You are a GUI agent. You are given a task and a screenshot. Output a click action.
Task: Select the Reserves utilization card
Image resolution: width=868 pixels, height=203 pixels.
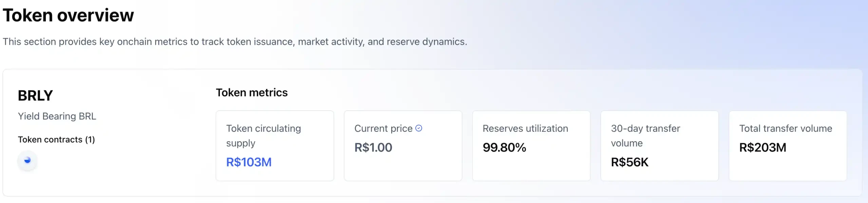(531, 145)
